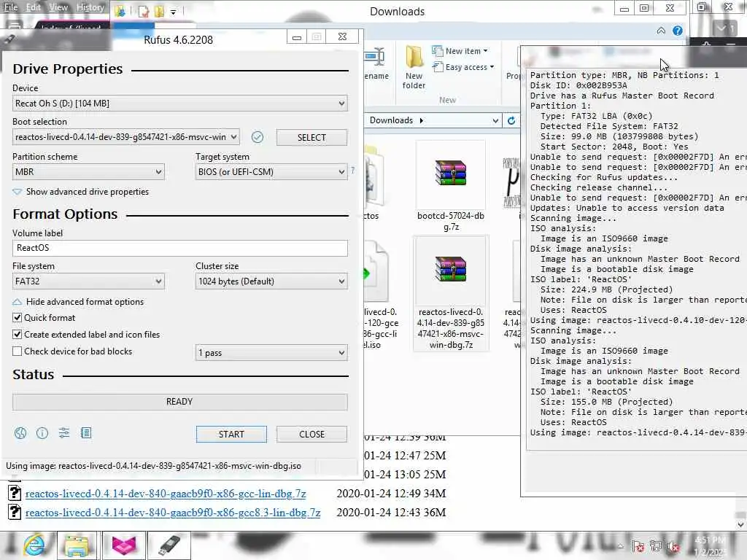The image size is (747, 560).
Task: Open the History menu
Action: point(90,7)
